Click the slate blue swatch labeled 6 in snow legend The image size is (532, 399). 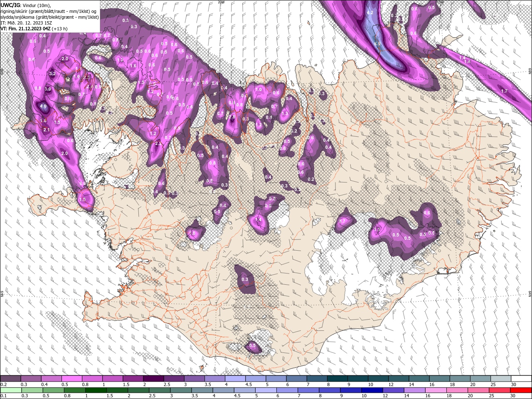pos(296,379)
